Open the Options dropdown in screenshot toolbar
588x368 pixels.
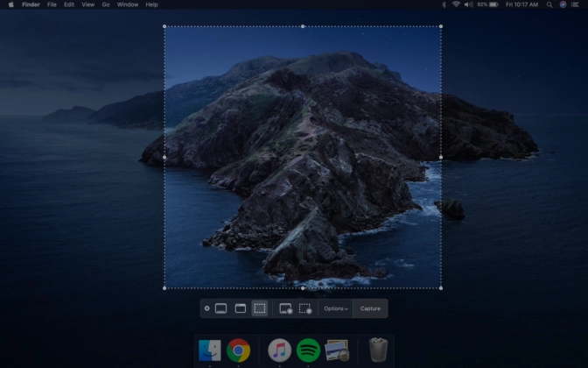point(335,308)
